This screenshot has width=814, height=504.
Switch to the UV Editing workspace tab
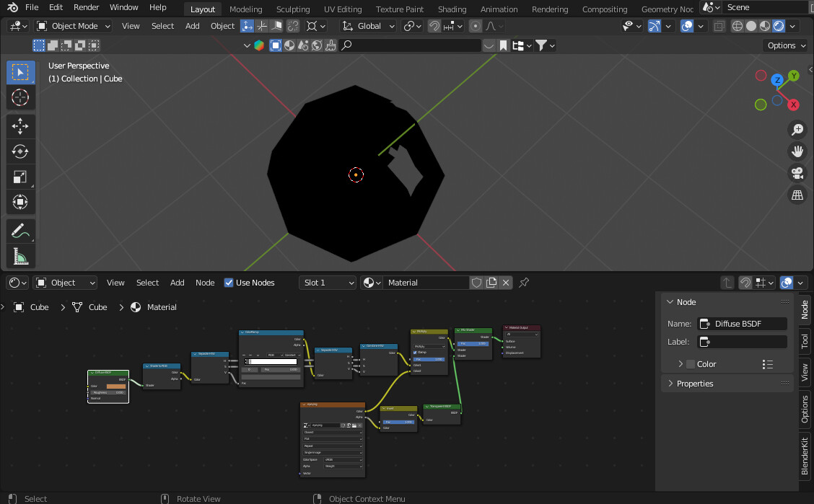(343, 9)
